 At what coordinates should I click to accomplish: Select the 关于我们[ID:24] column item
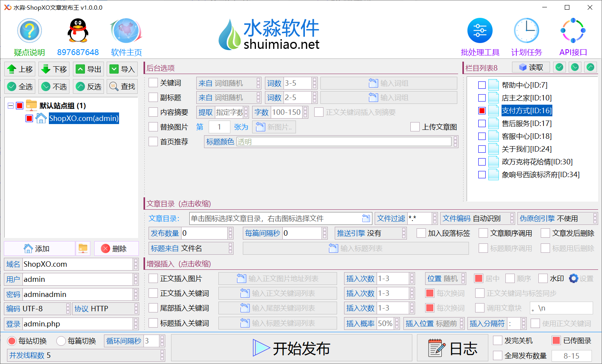(x=527, y=149)
